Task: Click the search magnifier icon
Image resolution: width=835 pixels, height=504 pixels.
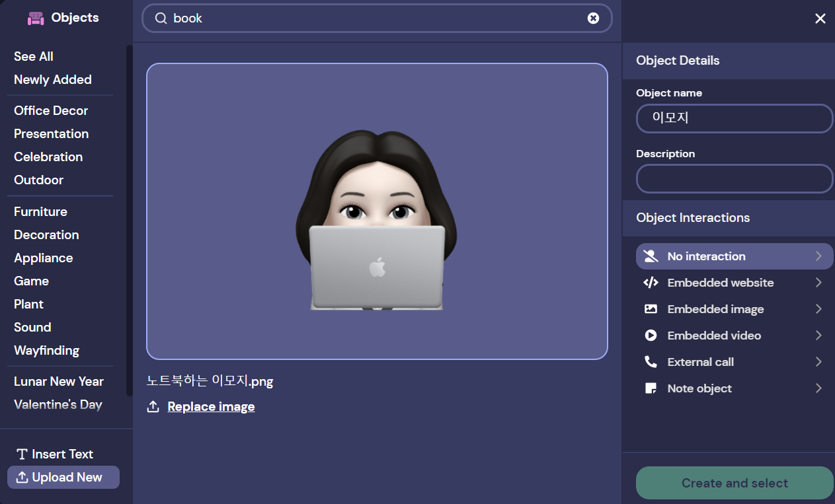Action: click(161, 18)
